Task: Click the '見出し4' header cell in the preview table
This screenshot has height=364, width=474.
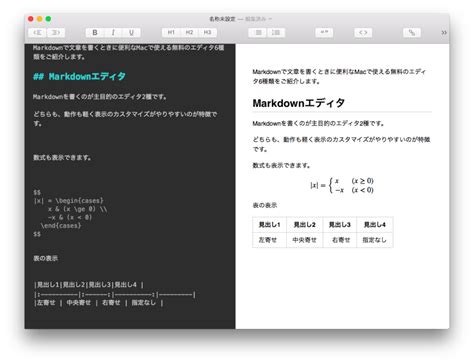Action: coord(375,225)
